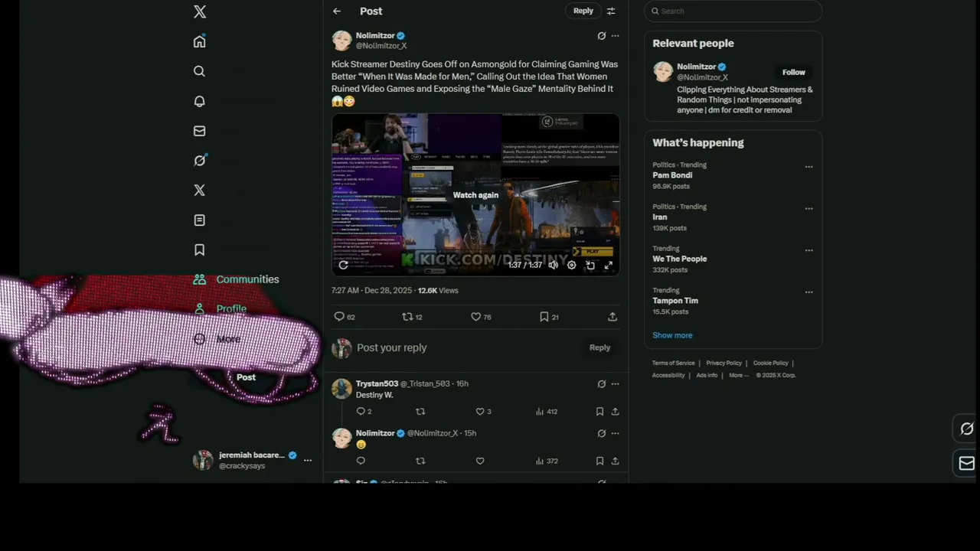Open the Pam Bondi trending topic
This screenshot has height=551, width=980.
tap(672, 175)
